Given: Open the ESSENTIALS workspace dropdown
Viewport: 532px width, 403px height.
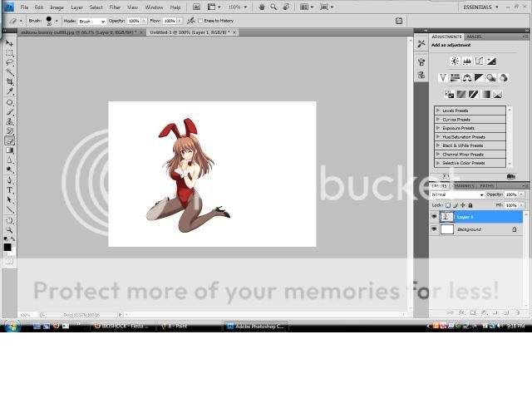Looking at the screenshot, I should coord(480,7).
